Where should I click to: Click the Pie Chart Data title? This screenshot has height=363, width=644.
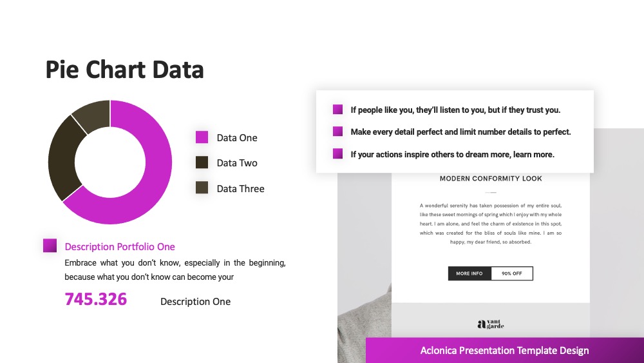point(124,70)
